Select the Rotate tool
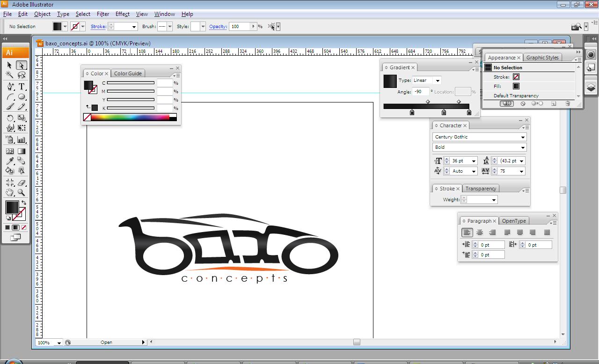The height and width of the screenshot is (364, 599). 10,118
